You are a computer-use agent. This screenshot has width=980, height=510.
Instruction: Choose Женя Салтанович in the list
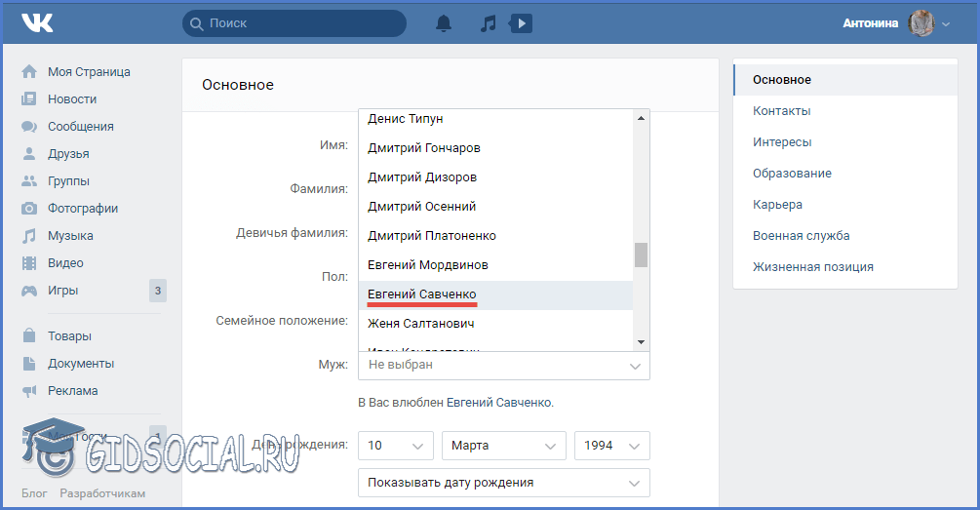click(x=420, y=324)
